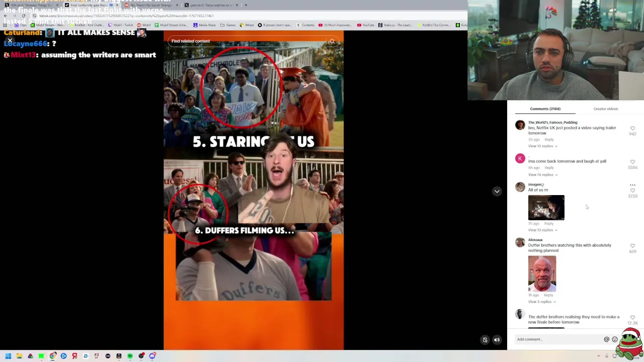Image resolution: width=644 pixels, height=362 pixels.
Task: Expand View 76 replies
Action: click(x=542, y=174)
